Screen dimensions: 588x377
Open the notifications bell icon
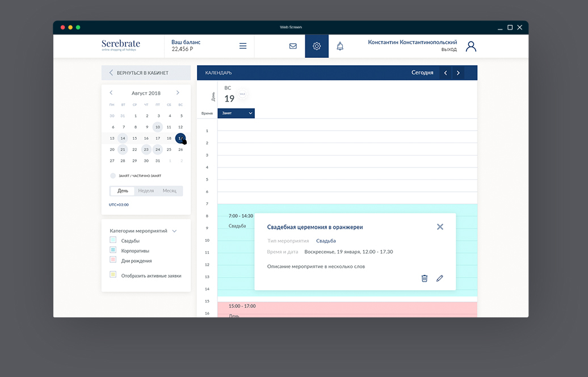pos(340,47)
